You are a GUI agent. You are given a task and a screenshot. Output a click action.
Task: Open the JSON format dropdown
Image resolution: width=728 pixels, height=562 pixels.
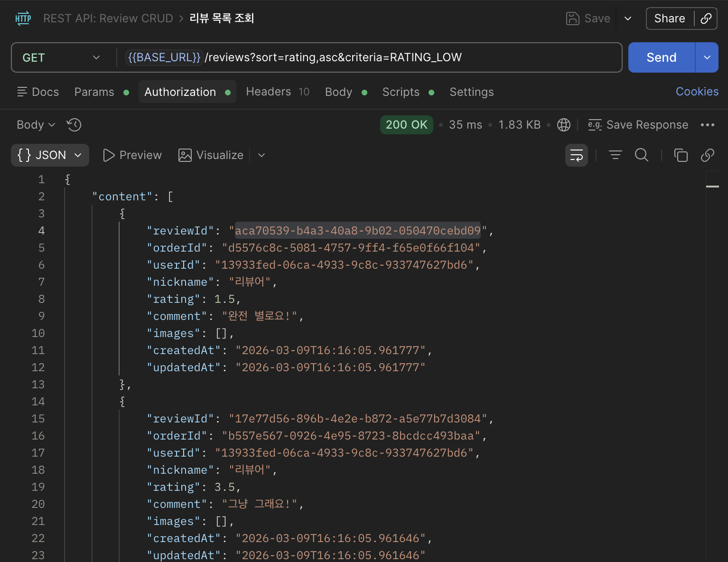(x=50, y=155)
